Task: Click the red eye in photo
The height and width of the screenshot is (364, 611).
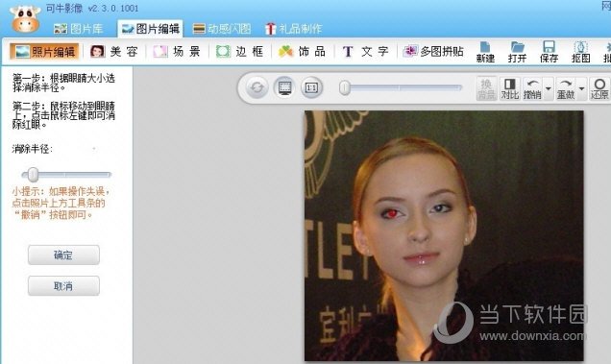Action: pos(392,213)
